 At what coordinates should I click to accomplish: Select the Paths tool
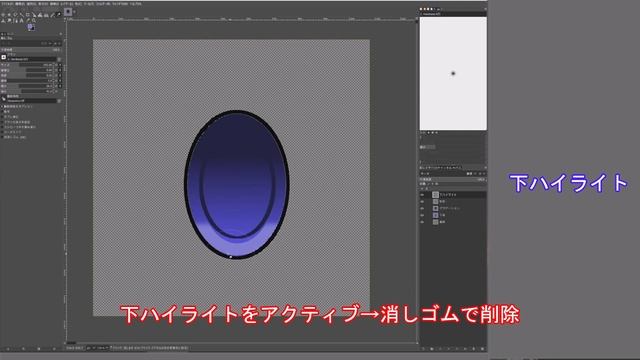coord(16,21)
